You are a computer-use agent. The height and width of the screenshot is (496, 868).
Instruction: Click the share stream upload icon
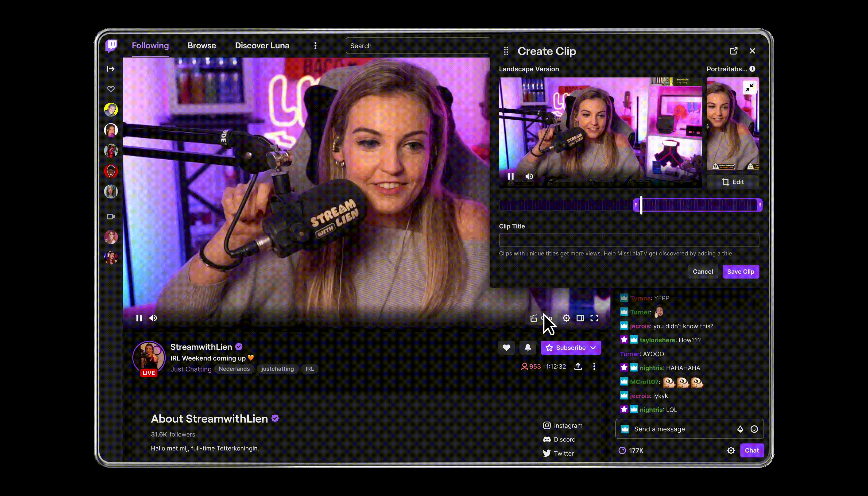tap(578, 366)
